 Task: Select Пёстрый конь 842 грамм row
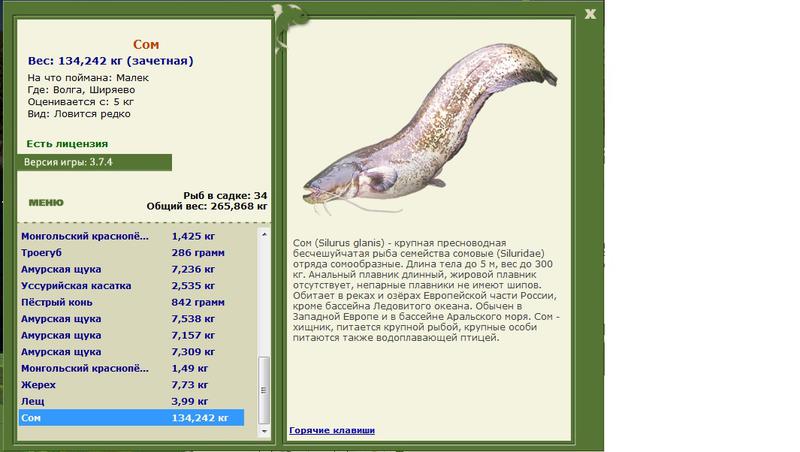click(132, 302)
